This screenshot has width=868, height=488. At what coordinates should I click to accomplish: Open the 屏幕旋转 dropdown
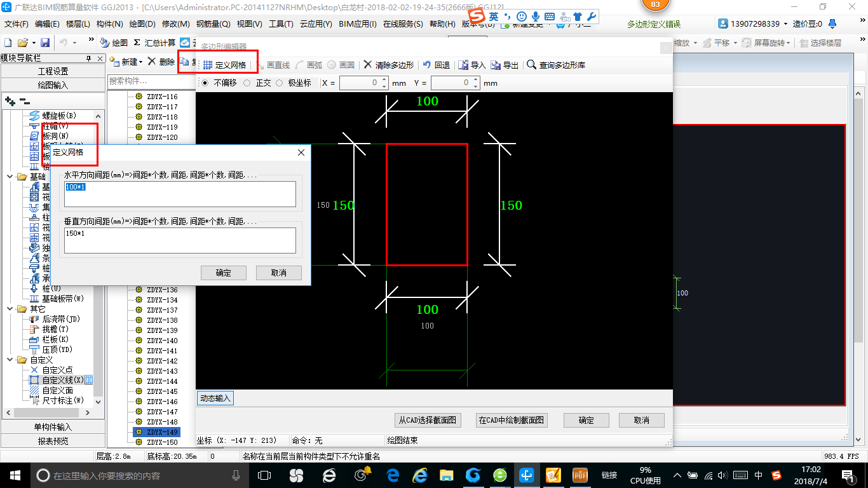[x=789, y=43]
